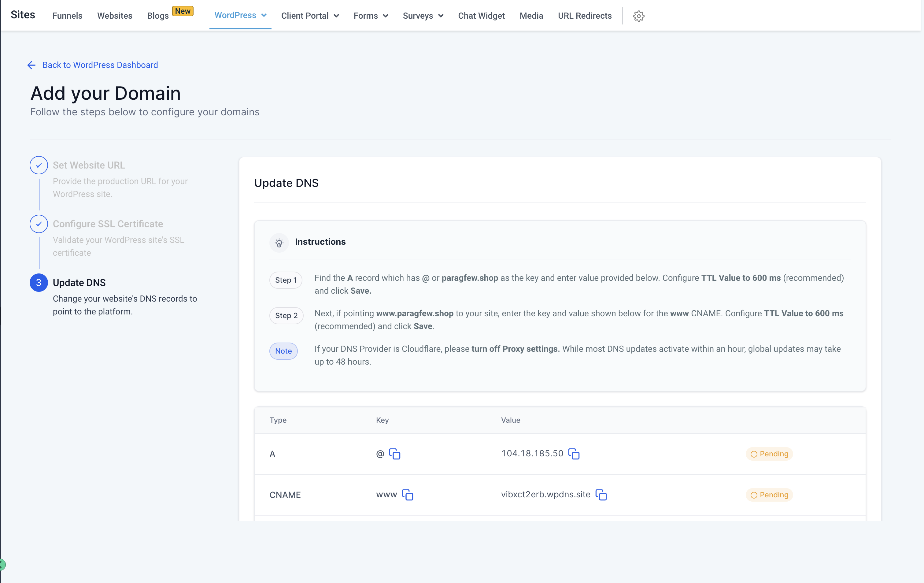This screenshot has height=583, width=924.
Task: Click the back arrow icon
Action: click(31, 65)
